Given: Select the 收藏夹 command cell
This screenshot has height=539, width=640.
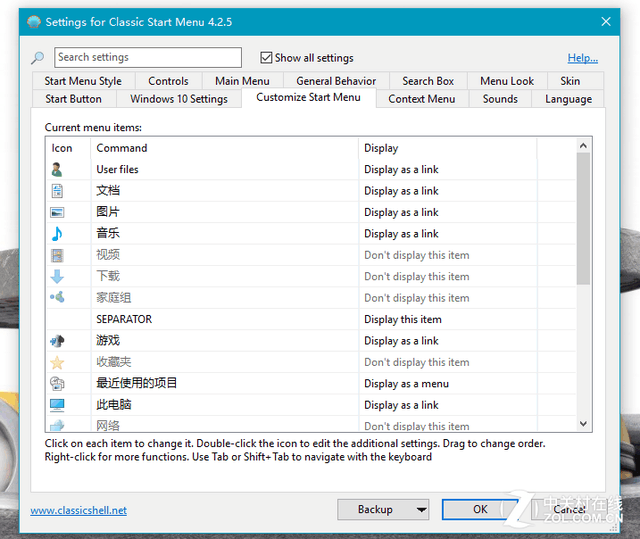Looking at the screenshot, I should pyautogui.click(x=224, y=362).
